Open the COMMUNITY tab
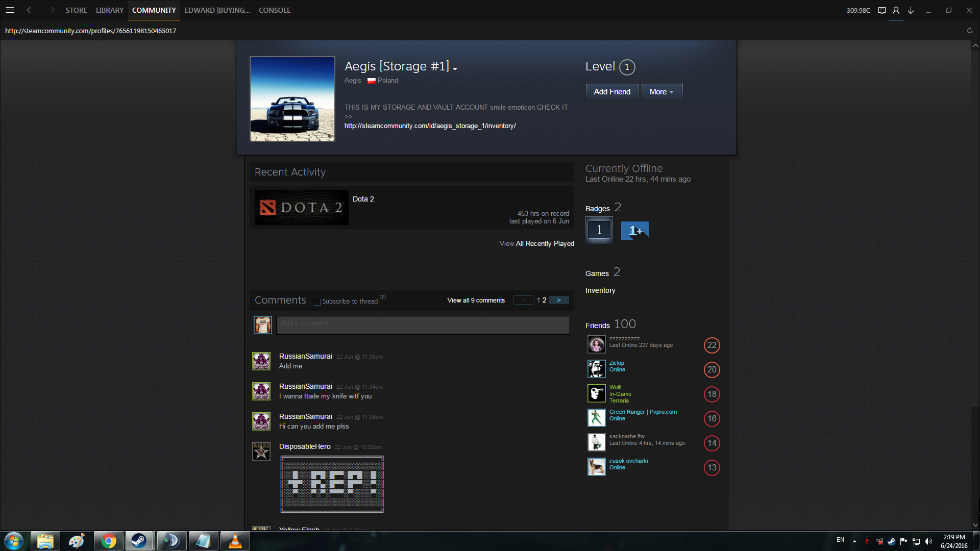Viewport: 980px width, 551px height. click(x=154, y=10)
